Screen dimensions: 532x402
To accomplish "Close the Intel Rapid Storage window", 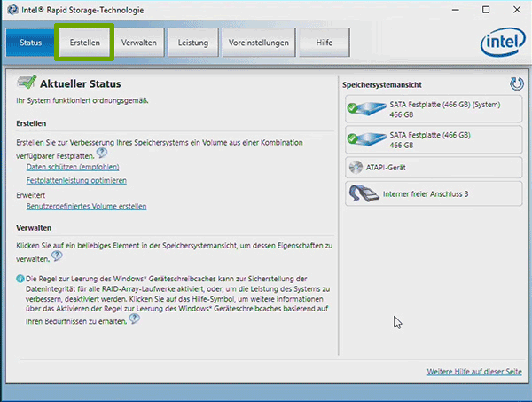I will pos(517,10).
